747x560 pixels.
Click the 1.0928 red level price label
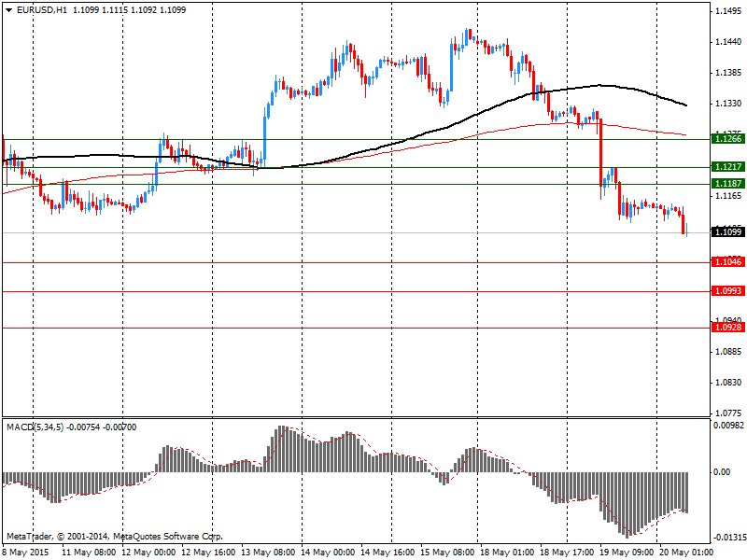click(x=728, y=328)
